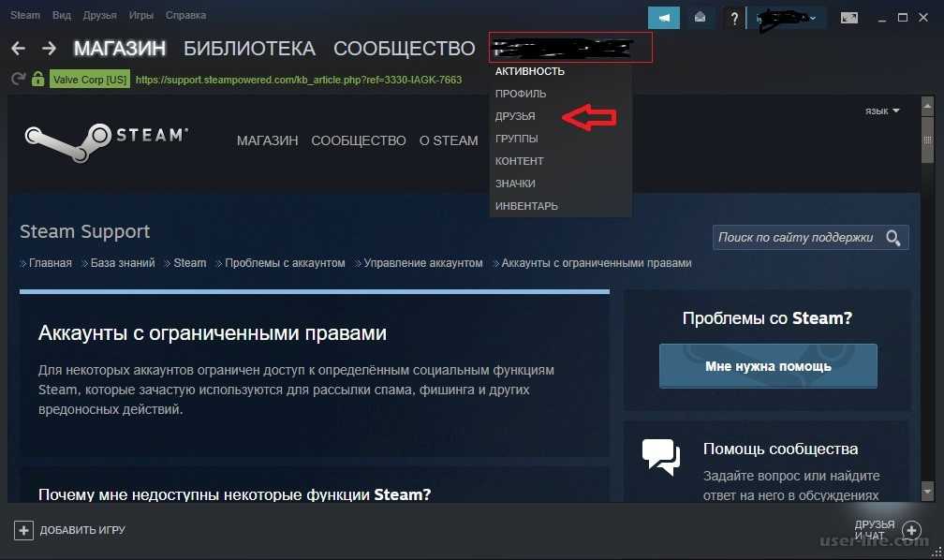Expand the 'язык' language dropdown
The height and width of the screenshot is (560, 944).
882,111
